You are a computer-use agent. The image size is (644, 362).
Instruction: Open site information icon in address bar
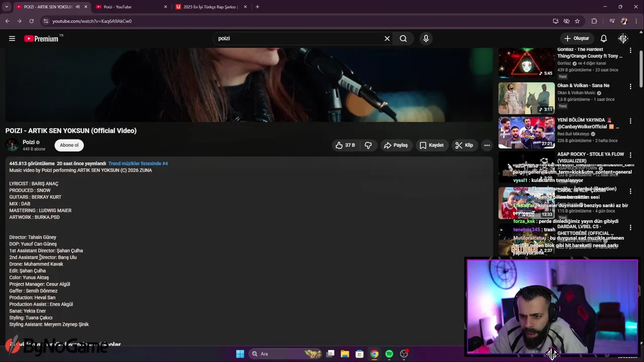pyautogui.click(x=46, y=21)
